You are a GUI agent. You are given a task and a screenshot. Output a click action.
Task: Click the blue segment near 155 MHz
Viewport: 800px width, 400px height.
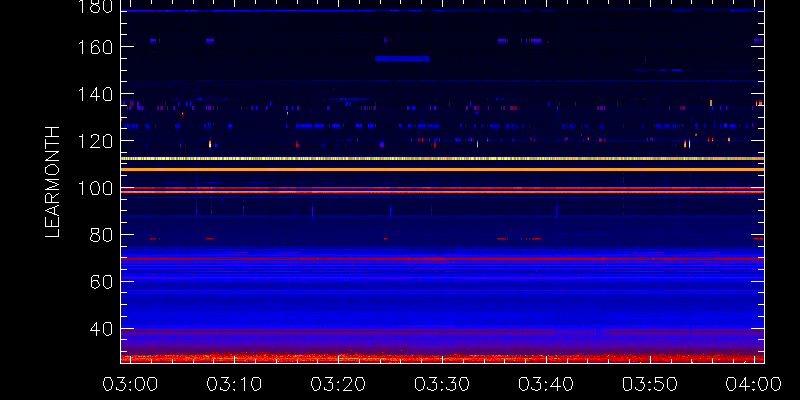[402, 59]
